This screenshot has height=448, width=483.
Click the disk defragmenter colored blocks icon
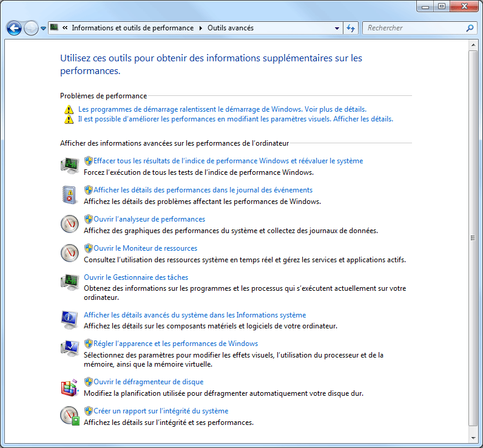(x=69, y=388)
